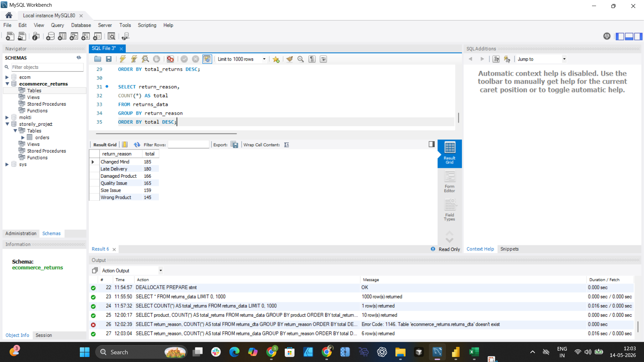The image size is (644, 362).
Task: Click the Stop execution icon
Action: coord(157,59)
